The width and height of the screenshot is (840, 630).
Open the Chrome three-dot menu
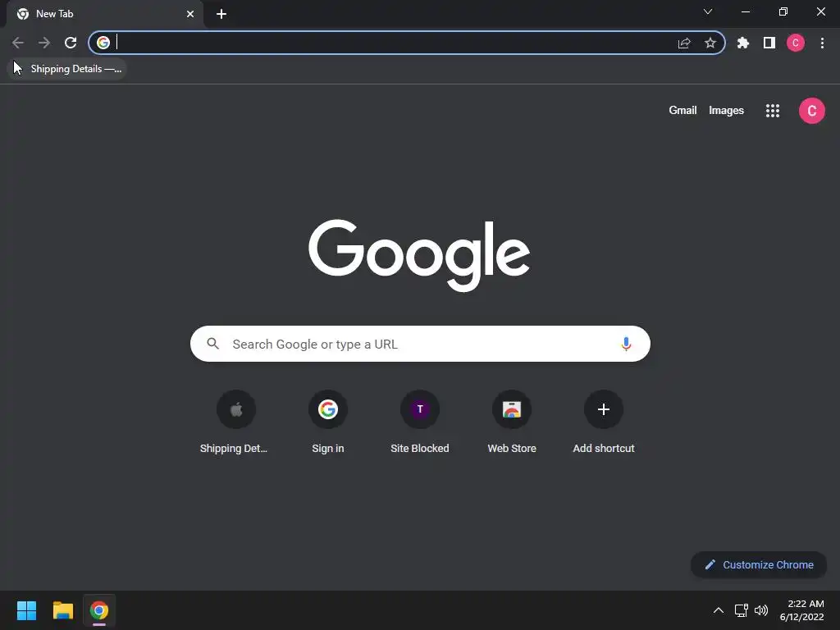(x=822, y=43)
